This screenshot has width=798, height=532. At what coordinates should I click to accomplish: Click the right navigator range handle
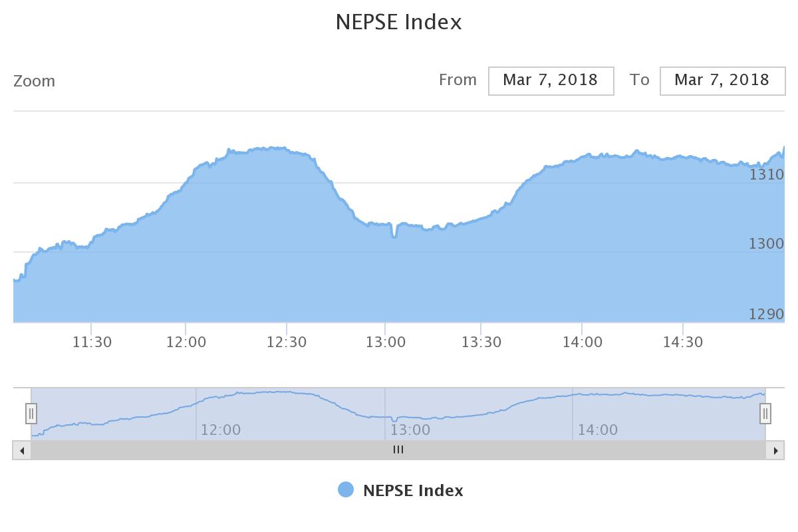click(765, 414)
